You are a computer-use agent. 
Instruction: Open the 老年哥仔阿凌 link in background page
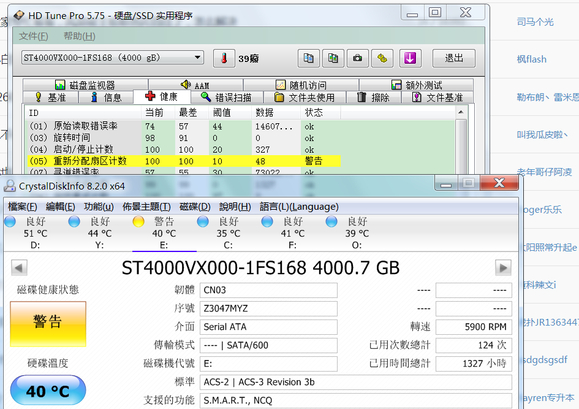pyautogui.click(x=544, y=172)
